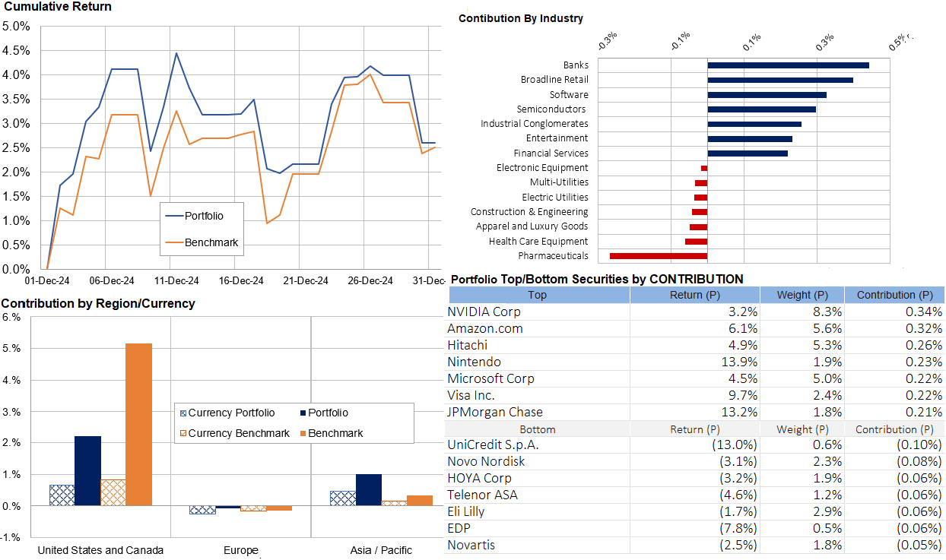Click the United States and Canada axis label
This screenshot has width=946, height=560.
point(100,550)
